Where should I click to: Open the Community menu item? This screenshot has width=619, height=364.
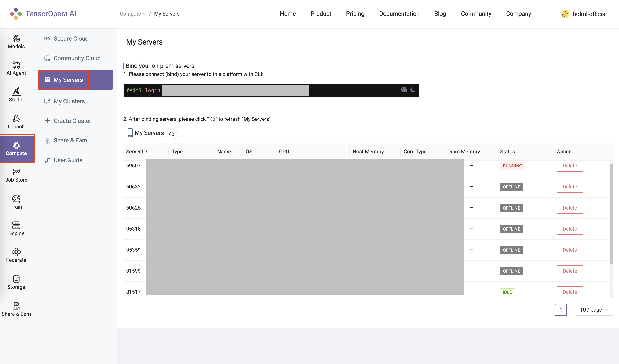(x=476, y=14)
